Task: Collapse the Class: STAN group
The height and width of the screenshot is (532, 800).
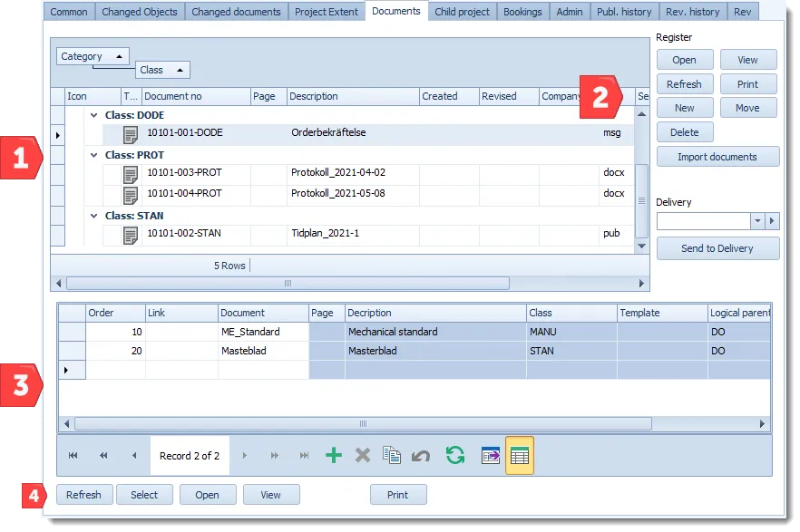Action: pos(94,216)
